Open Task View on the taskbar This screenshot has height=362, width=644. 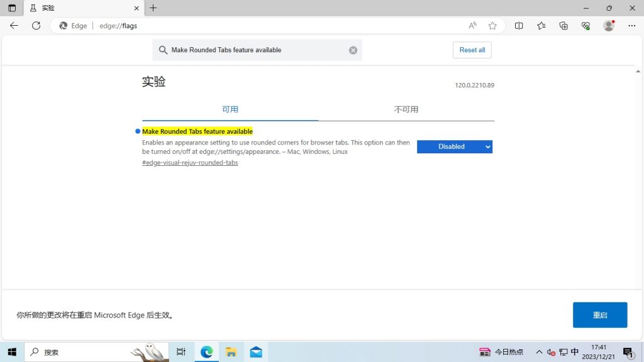pos(181,352)
